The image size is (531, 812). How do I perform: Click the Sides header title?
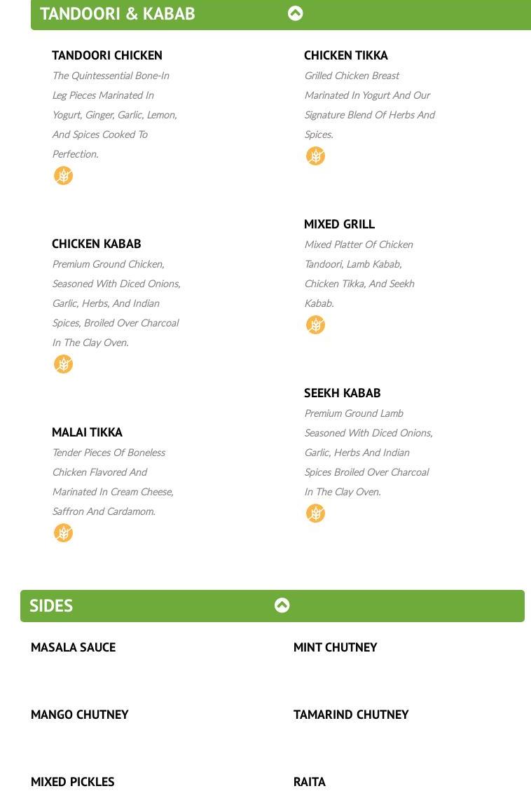[51, 605]
